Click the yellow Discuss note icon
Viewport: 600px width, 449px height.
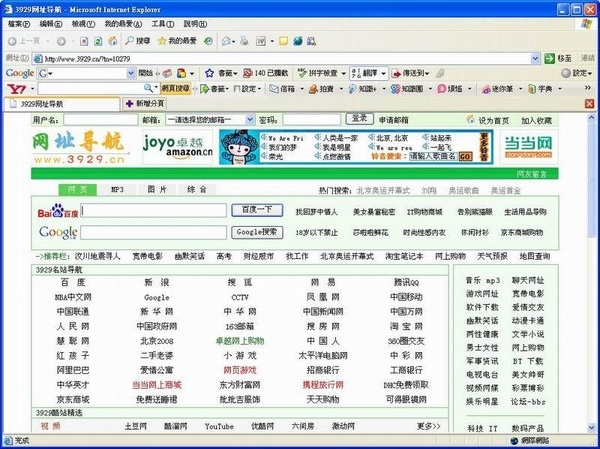pos(284,41)
